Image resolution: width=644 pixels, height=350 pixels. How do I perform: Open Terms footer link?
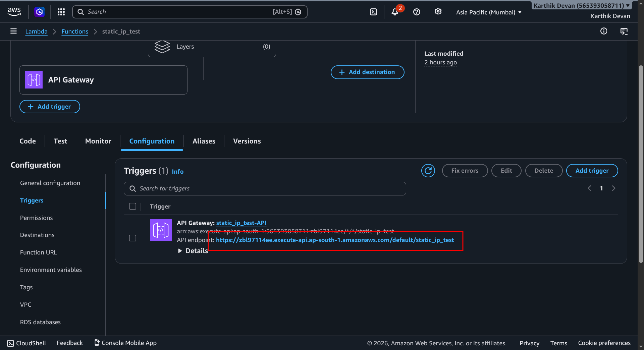tap(558, 343)
